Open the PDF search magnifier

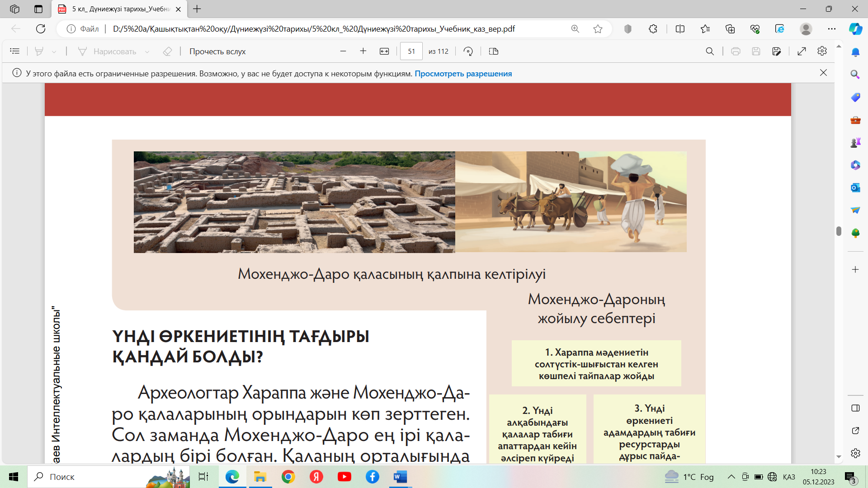click(x=710, y=52)
